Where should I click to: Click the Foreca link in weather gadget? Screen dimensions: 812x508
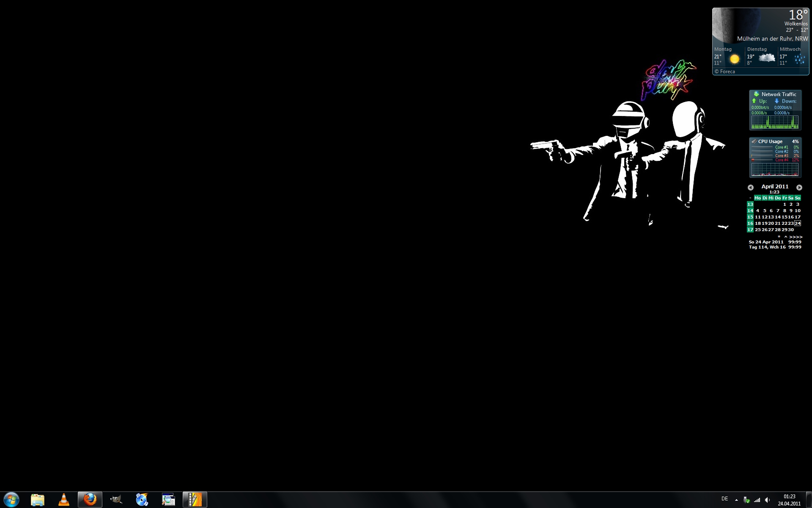point(727,72)
